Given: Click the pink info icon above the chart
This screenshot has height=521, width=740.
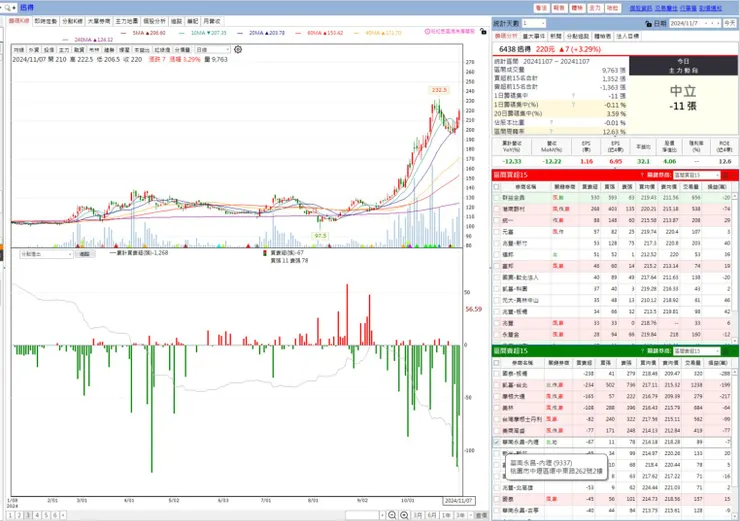Looking at the screenshot, I should 427,32.
